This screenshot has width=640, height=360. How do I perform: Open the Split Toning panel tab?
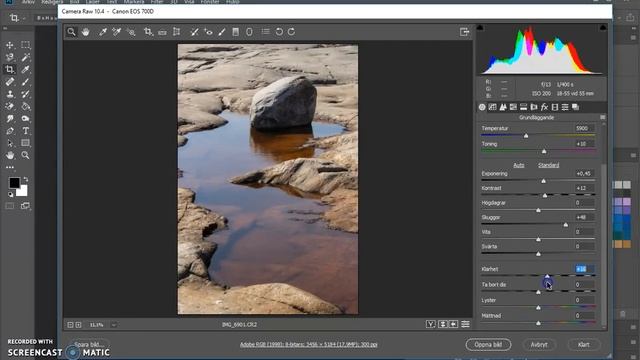point(523,107)
